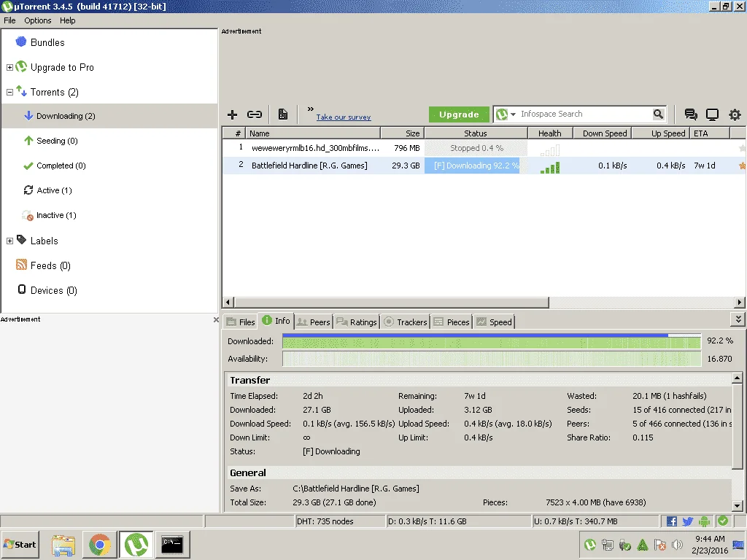
Task: Open the chat/feedback bubbles icon
Action: pyautogui.click(x=691, y=114)
